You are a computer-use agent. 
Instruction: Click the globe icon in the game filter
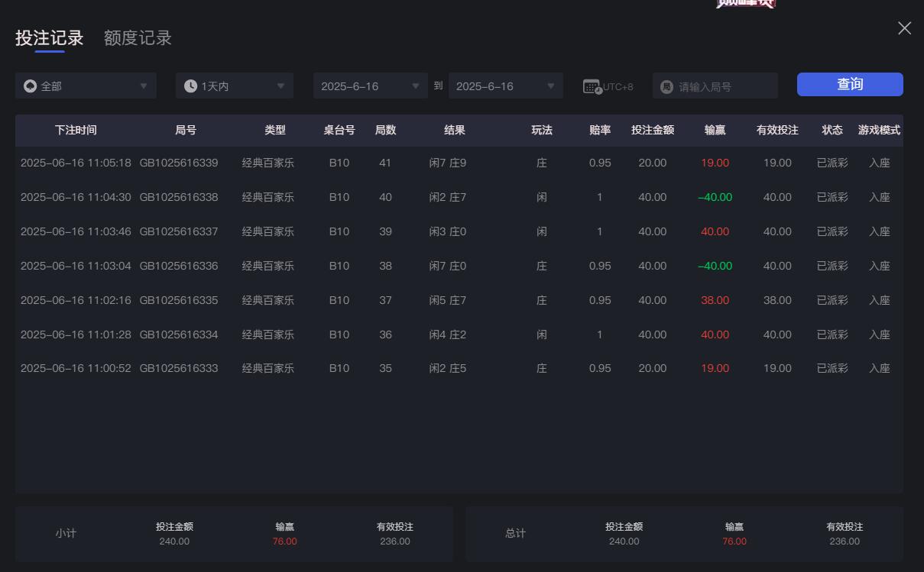tap(31, 86)
